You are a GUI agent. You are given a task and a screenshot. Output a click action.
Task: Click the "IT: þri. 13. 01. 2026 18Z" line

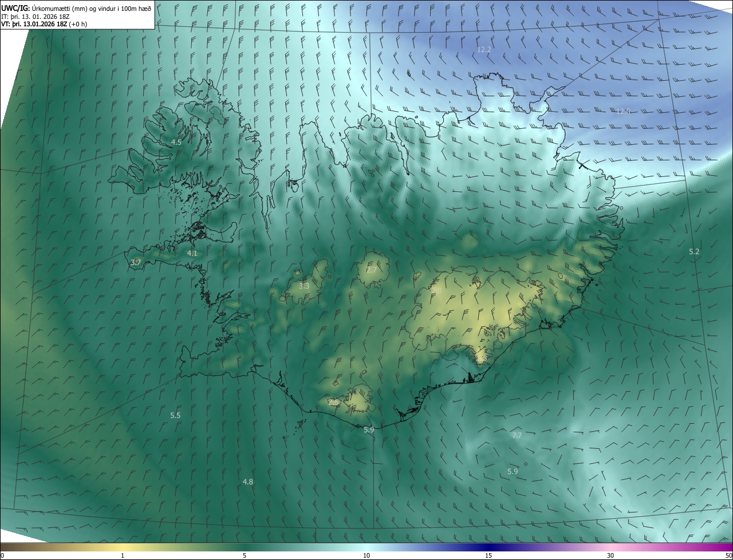[37, 17]
